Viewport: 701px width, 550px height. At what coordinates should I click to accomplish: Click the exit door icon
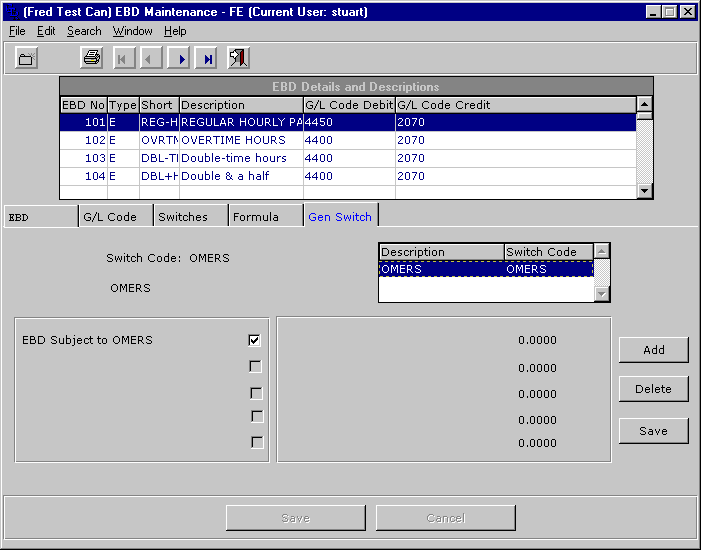point(238,59)
